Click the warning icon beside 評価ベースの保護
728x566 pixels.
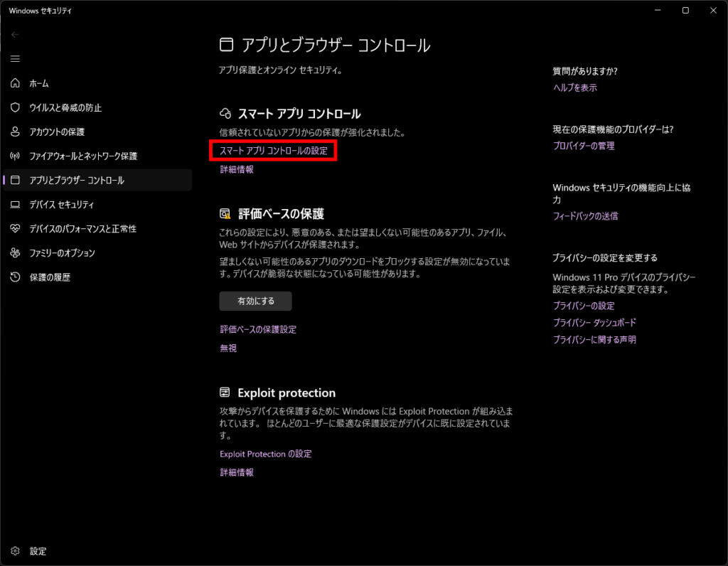(x=225, y=213)
